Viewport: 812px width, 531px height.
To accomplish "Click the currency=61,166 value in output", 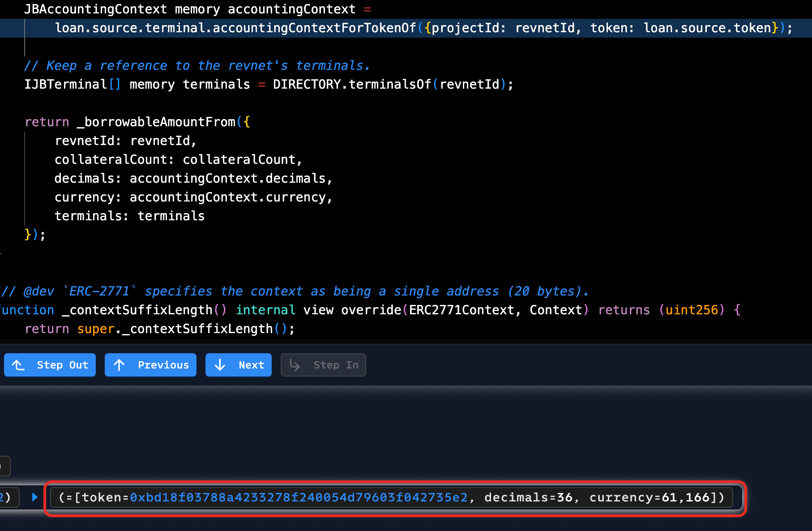I will pyautogui.click(x=649, y=497).
